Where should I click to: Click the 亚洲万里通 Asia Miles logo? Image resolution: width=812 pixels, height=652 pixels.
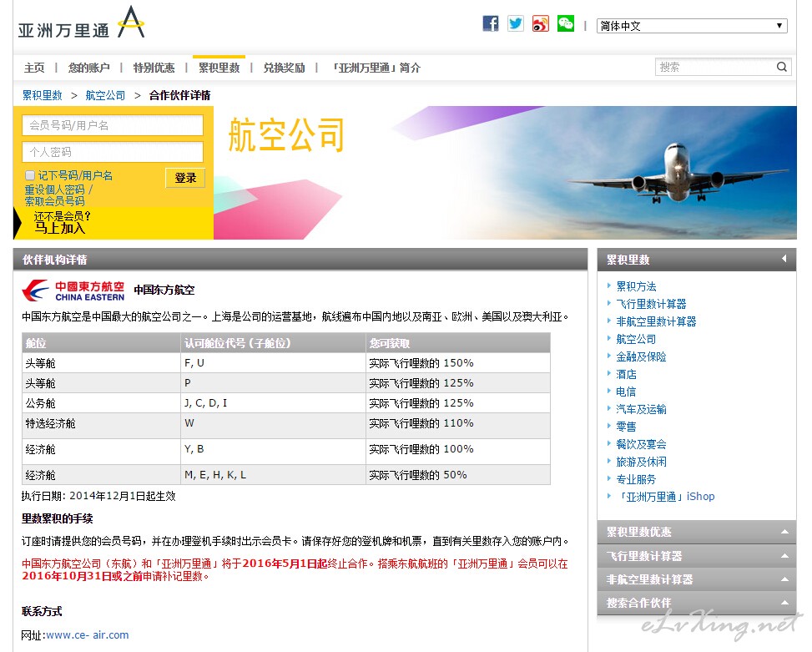(81, 23)
